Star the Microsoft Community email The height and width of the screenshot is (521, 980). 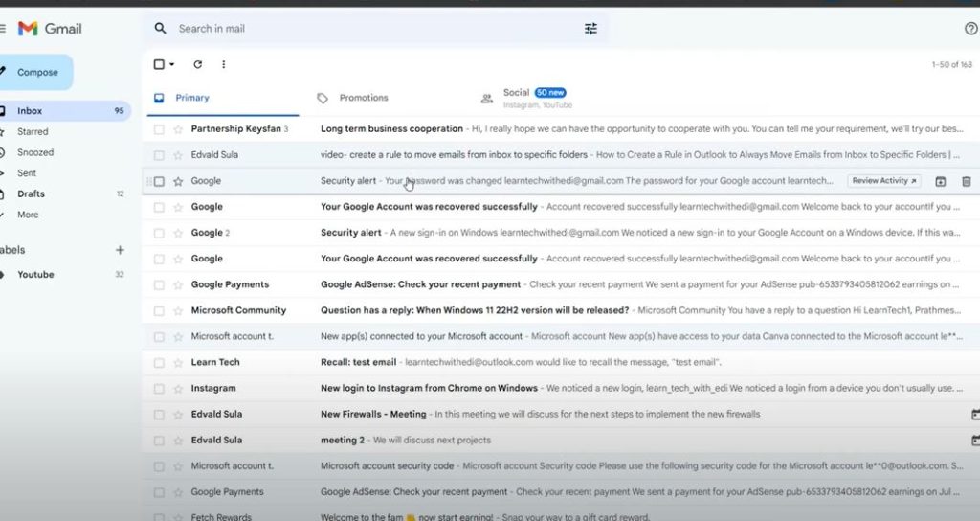178,311
